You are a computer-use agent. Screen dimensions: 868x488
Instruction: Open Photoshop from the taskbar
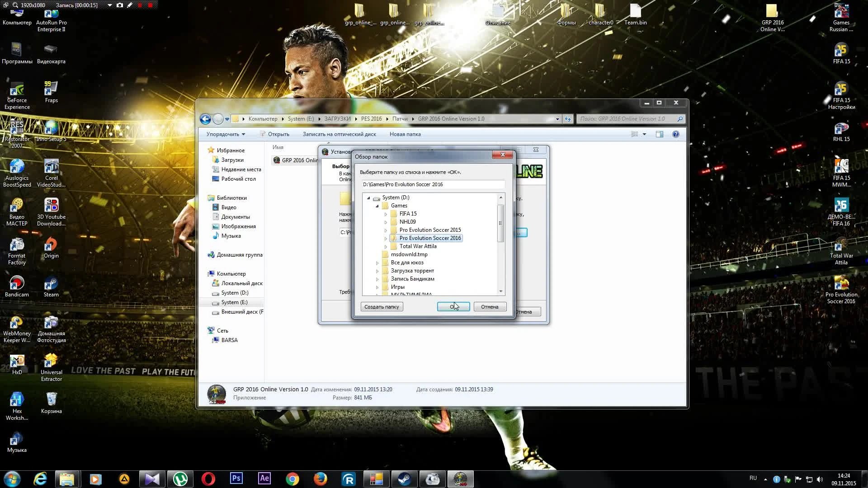coord(236,479)
